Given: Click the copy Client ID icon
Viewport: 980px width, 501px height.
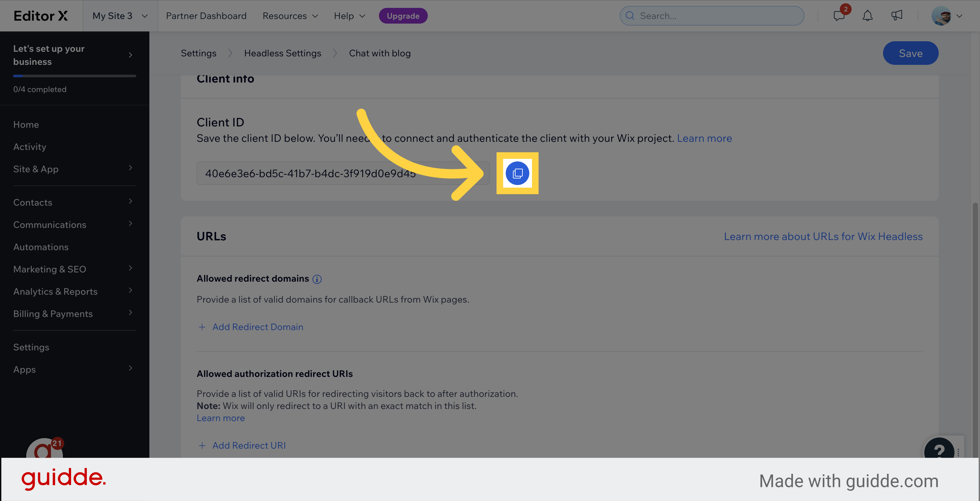Looking at the screenshot, I should (517, 174).
